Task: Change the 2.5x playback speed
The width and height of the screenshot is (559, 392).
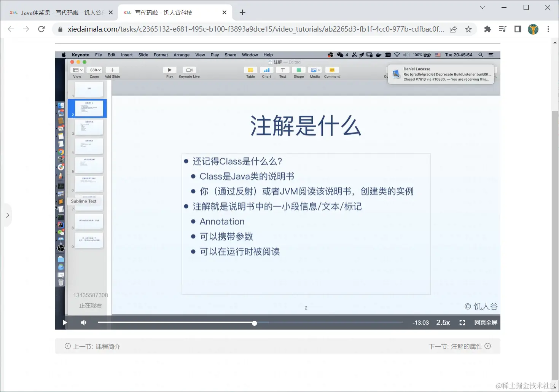Action: click(443, 323)
